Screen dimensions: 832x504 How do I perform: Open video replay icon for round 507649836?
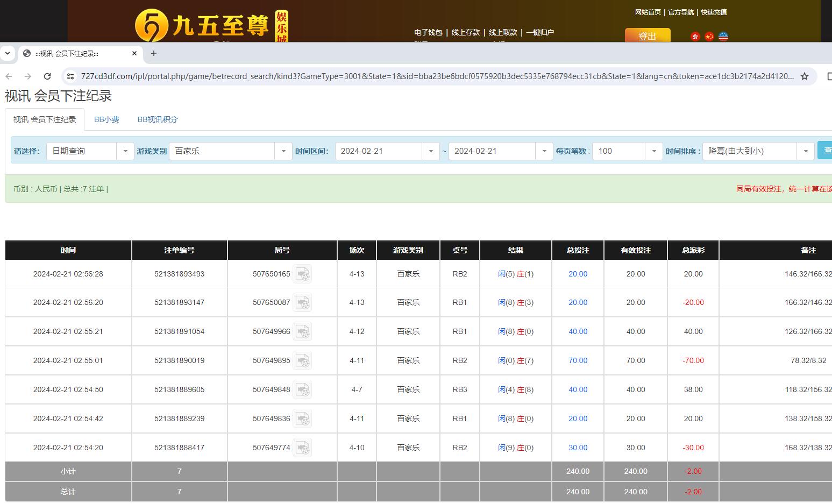(x=302, y=418)
